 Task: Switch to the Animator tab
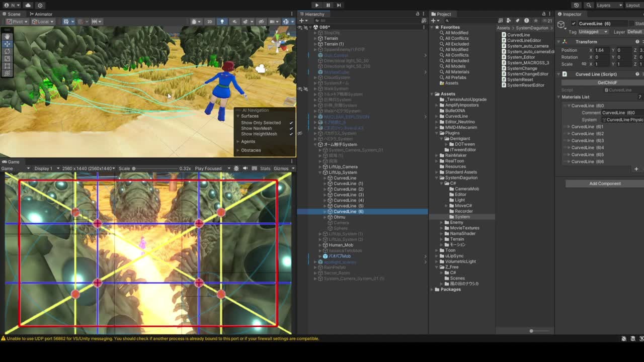click(x=40, y=14)
